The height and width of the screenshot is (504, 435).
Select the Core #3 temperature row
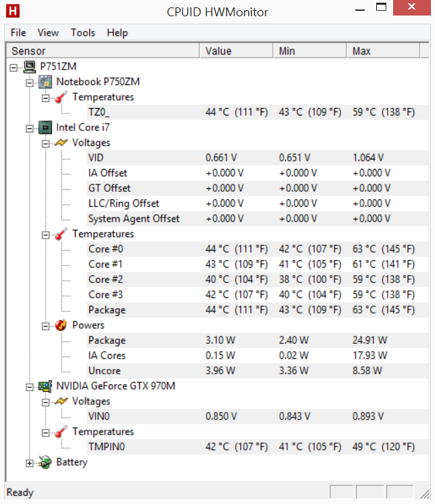[x=257, y=295]
